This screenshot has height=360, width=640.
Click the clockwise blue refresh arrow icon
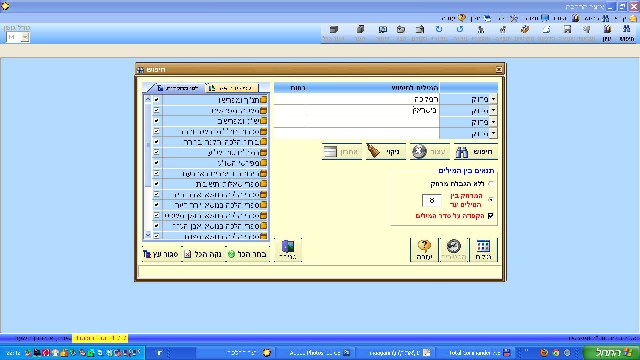click(439, 29)
